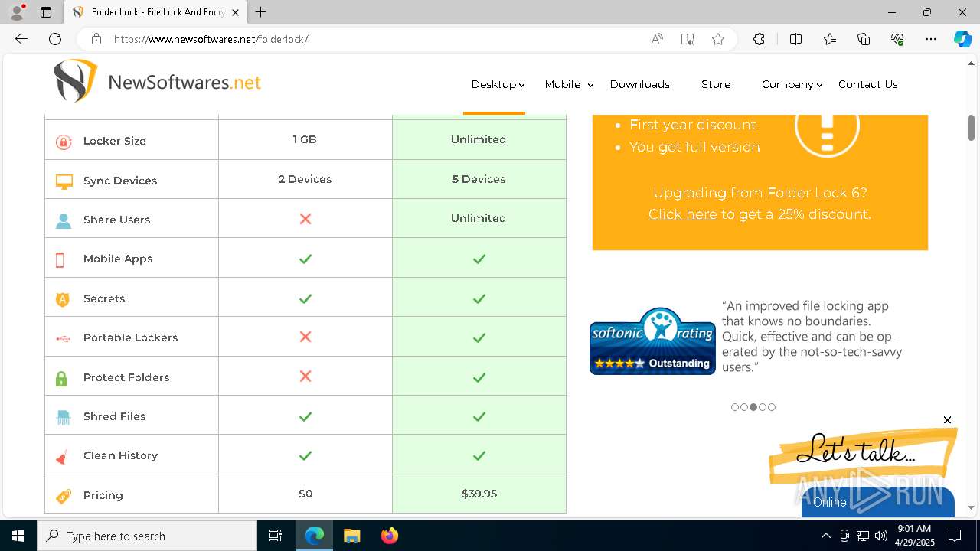Select fifth testimonial carousel dot
This screenshot has height=551, width=980.
[x=772, y=407]
